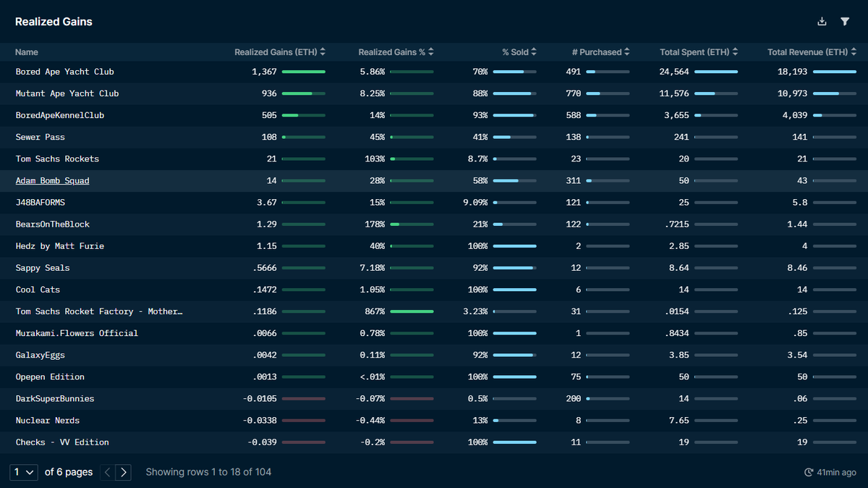Select the BoredApeKennelClub row name
This screenshot has height=488, width=868.
point(60,115)
